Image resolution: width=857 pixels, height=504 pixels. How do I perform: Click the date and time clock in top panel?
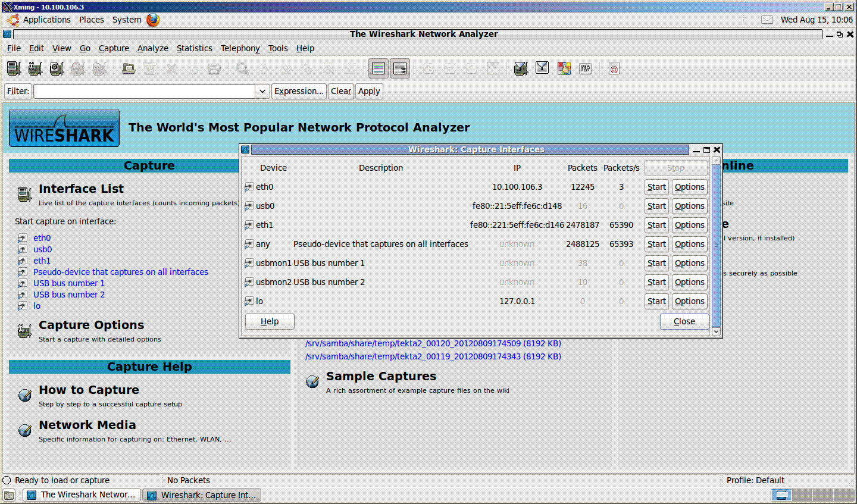[x=817, y=20]
